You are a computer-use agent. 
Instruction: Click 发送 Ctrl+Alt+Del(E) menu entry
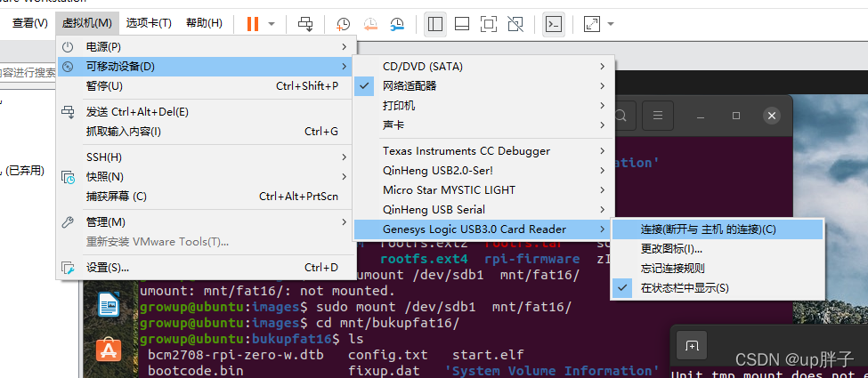(206, 112)
